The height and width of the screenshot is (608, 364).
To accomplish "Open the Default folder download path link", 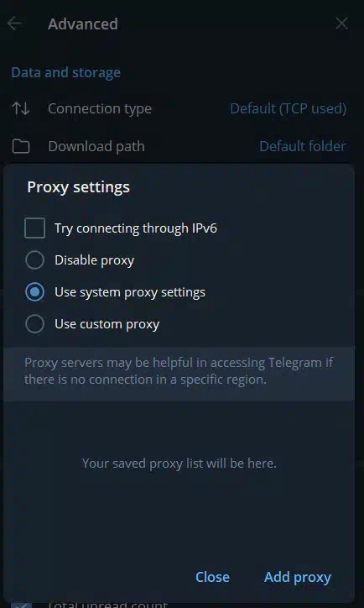I will coord(303,146).
